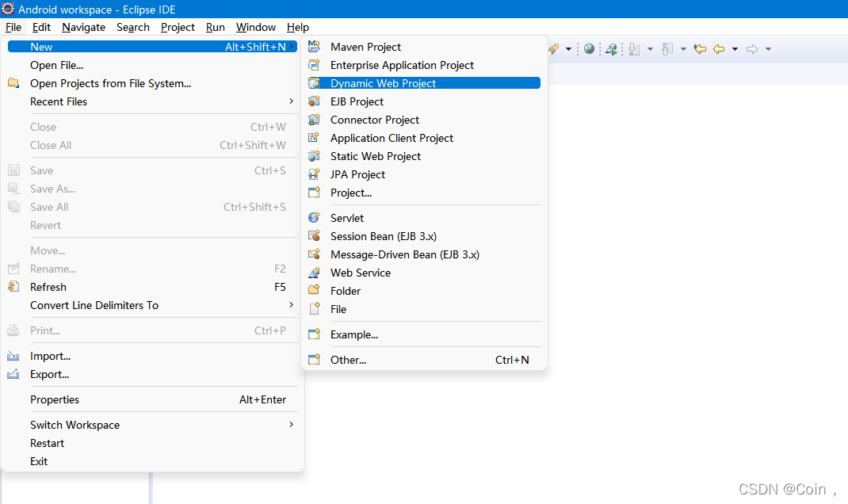Open the Navigate menu
This screenshot has width=848, height=504.
(x=83, y=27)
